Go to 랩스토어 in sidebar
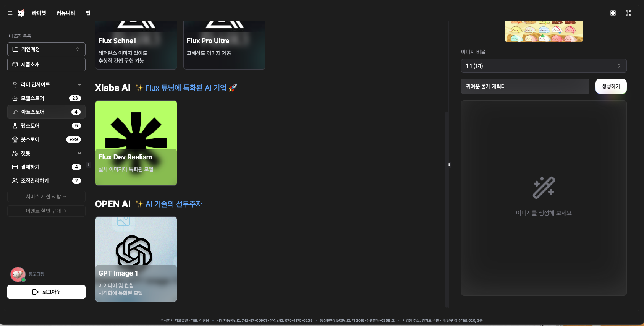Screen dimensions: 644x326 (46, 126)
